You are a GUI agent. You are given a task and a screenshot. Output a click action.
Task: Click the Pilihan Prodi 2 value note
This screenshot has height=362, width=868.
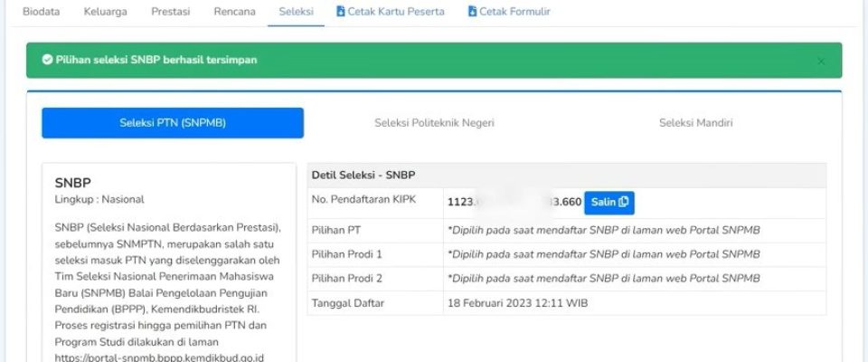(x=603, y=279)
